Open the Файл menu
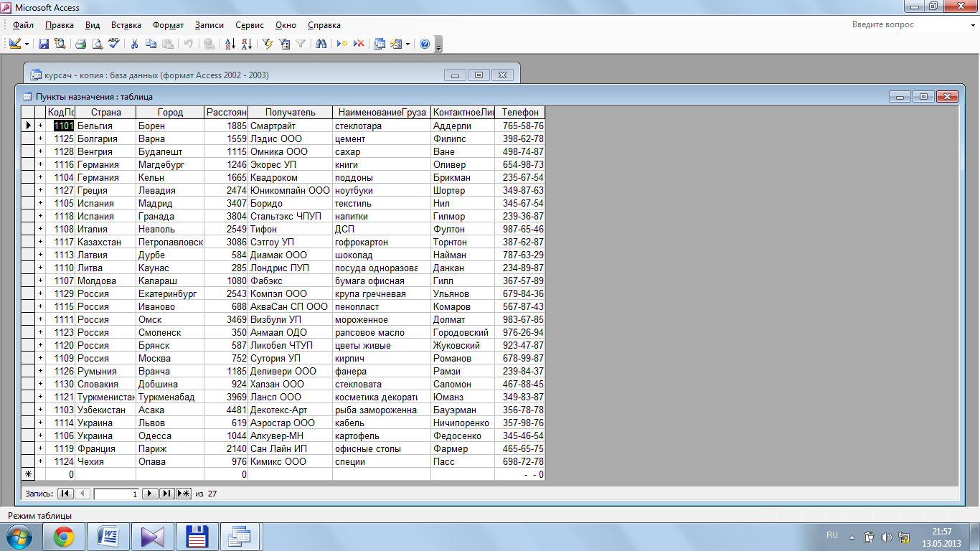 23,25
